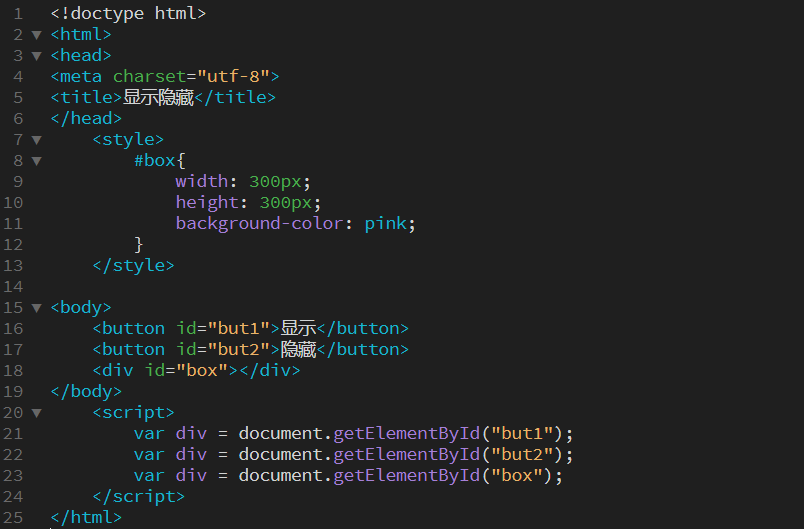Click the closing </head> tag
804x529 pixels.
tap(86, 118)
